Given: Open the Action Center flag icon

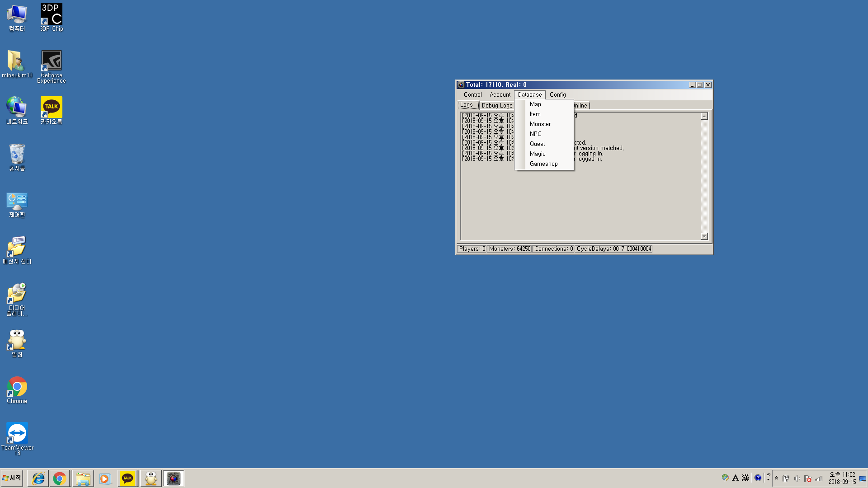Looking at the screenshot, I should click(808, 479).
